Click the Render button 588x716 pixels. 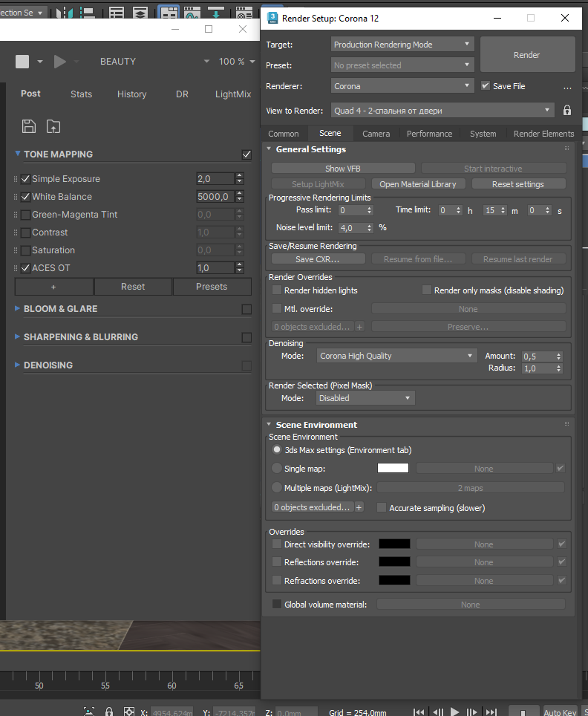pos(527,55)
